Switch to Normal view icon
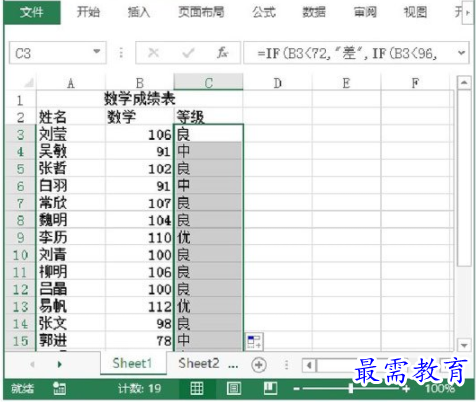This screenshot has height=402, width=476. (197, 388)
